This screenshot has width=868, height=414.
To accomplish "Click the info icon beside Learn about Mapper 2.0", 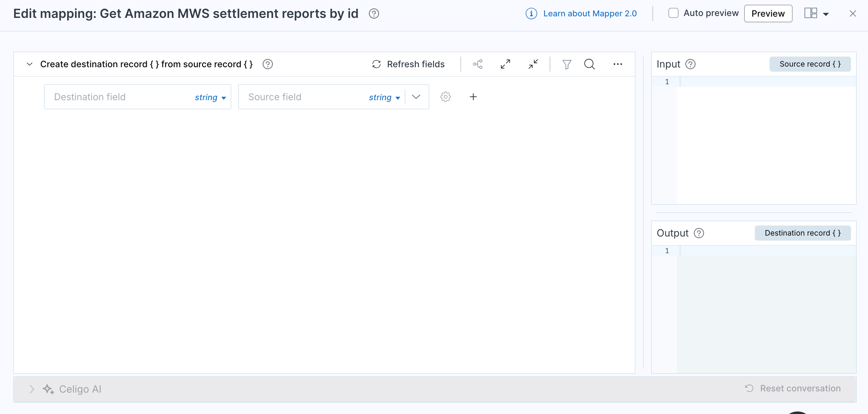I will point(531,14).
